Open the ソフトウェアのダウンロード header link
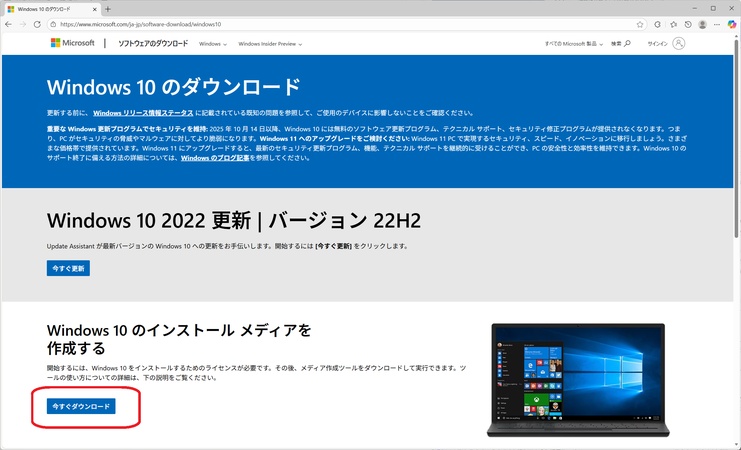 (x=153, y=43)
